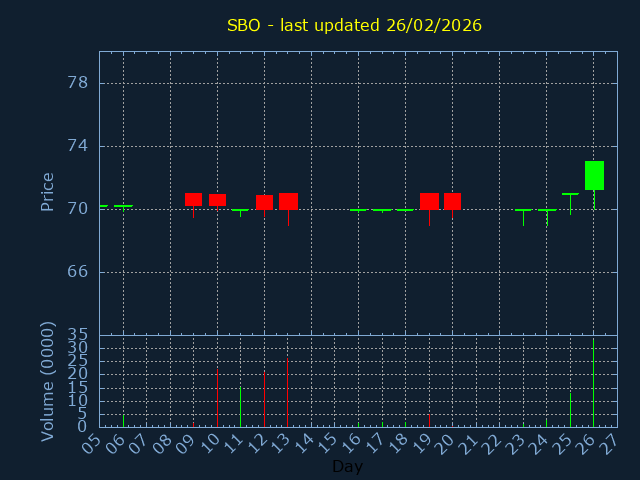Select the 74 price tick label
640x480 pixels.
[77, 145]
